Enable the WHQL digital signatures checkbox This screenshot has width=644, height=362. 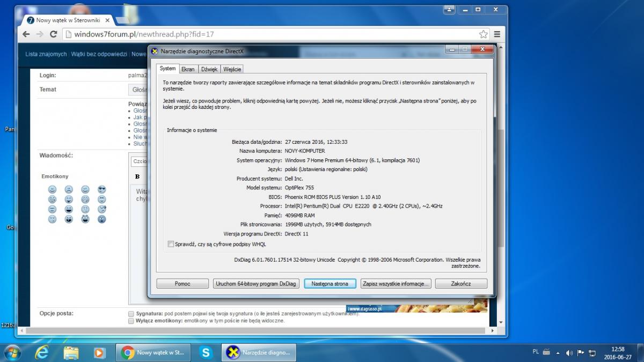tap(171, 244)
